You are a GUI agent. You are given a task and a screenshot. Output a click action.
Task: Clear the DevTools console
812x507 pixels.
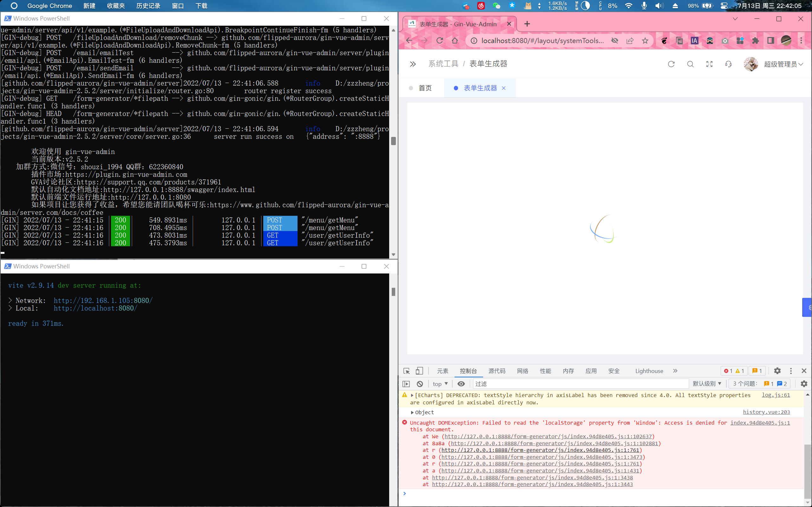pyautogui.click(x=419, y=384)
